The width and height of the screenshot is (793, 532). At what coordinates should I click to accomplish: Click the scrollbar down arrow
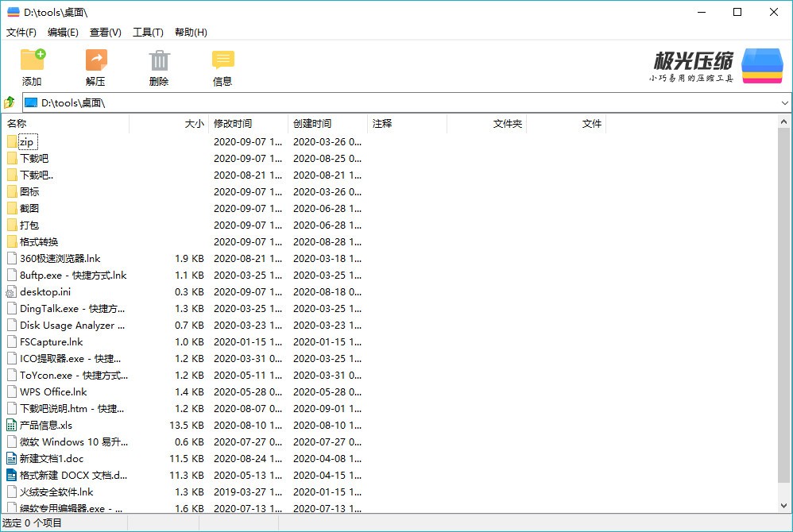(783, 505)
